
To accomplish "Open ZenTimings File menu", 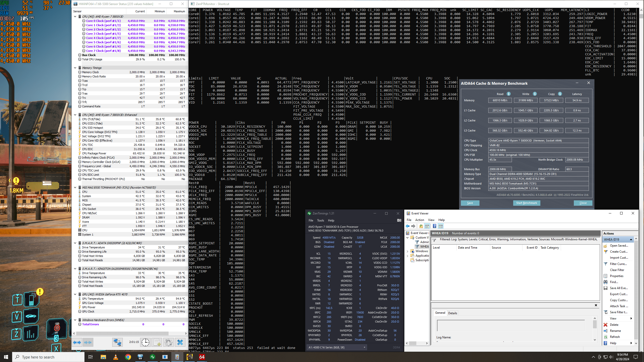I will (x=311, y=220).
